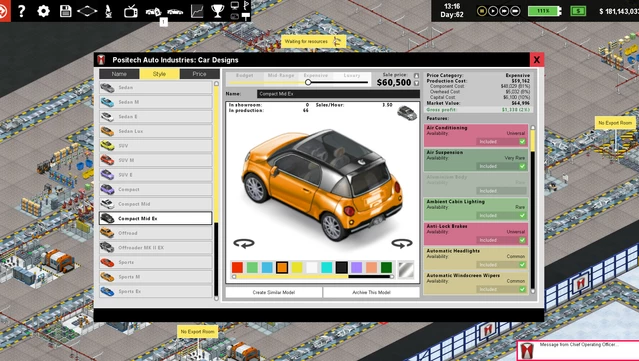639x361 pixels.
Task: Click the features list scrollbar
Action: point(532,209)
